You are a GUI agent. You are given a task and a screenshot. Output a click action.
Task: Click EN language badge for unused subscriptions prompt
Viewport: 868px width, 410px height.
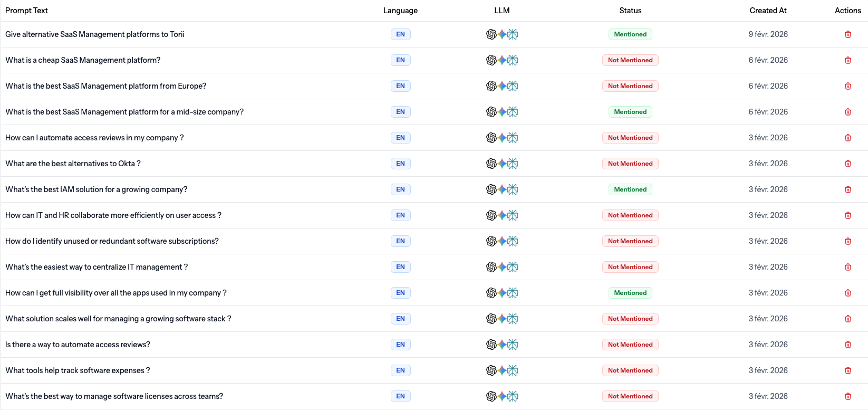click(x=400, y=241)
